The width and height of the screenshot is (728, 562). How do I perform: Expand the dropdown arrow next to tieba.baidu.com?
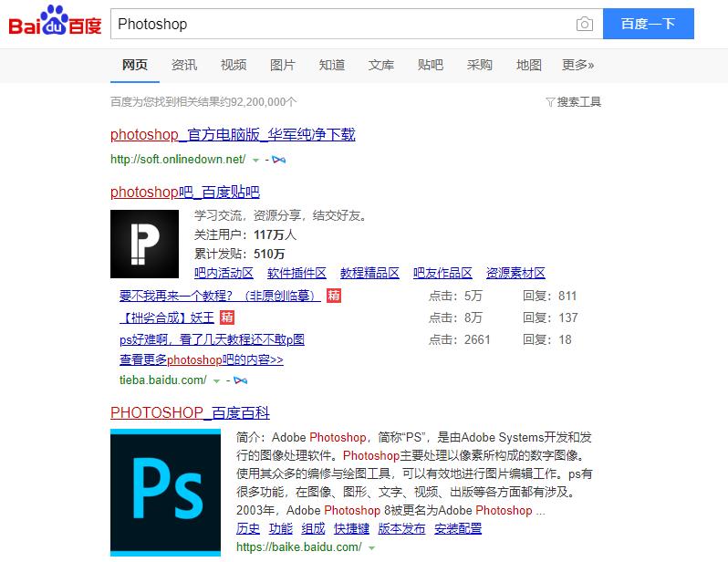pos(218,380)
